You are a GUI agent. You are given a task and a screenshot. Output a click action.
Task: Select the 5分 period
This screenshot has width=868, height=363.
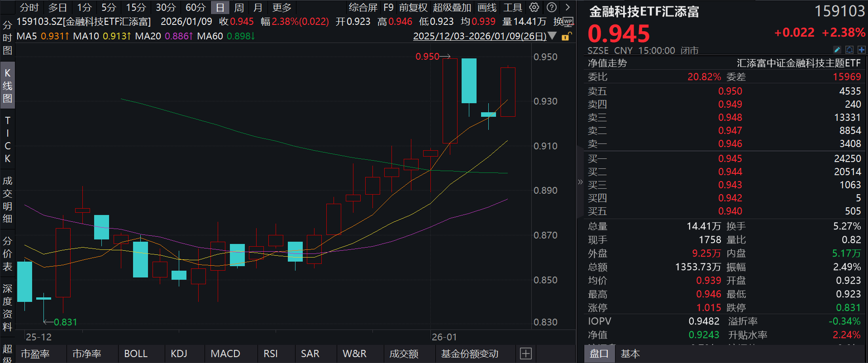click(109, 8)
